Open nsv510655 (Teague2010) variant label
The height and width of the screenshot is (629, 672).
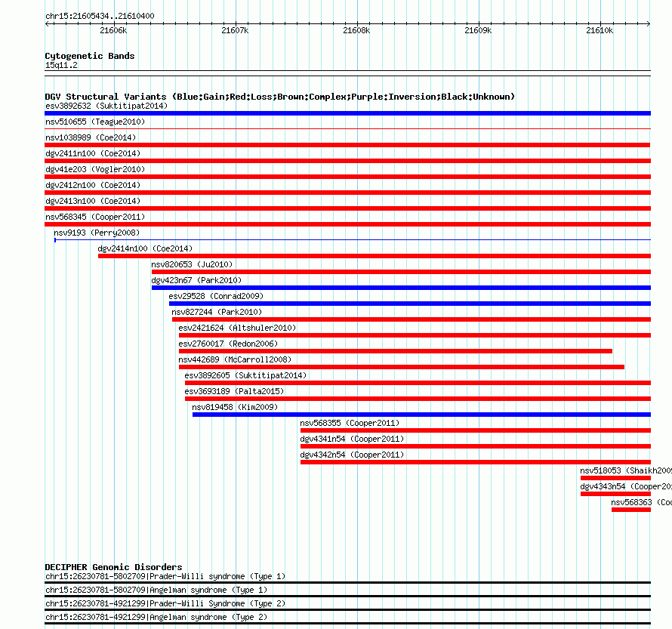pos(95,122)
